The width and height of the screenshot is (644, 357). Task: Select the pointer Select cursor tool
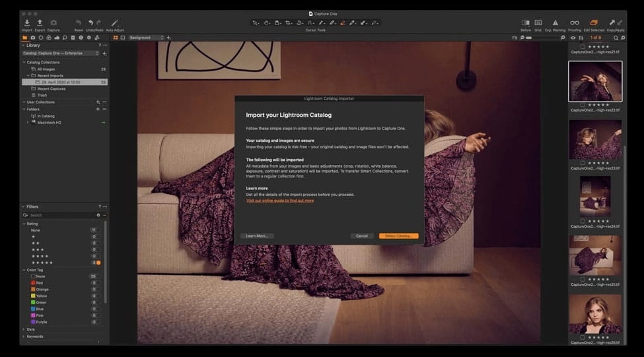tap(256, 23)
